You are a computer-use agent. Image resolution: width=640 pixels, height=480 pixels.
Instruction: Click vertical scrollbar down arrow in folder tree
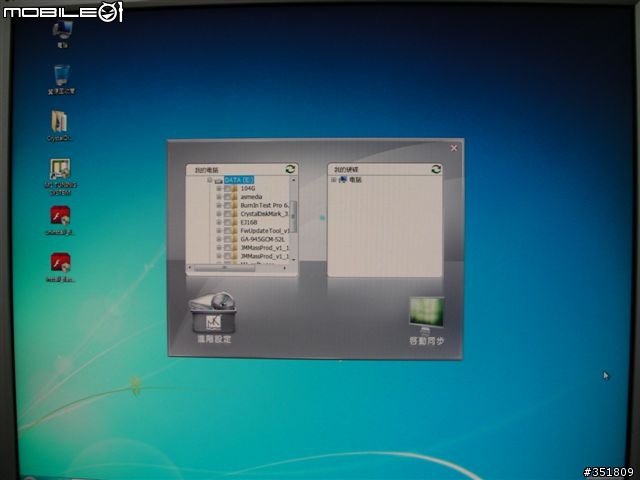point(293,260)
